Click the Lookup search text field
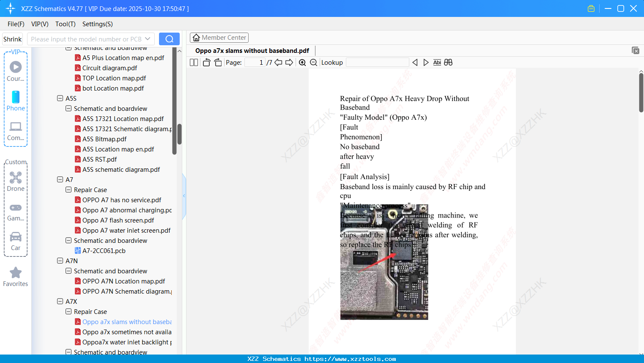The image size is (644, 363). (x=377, y=63)
